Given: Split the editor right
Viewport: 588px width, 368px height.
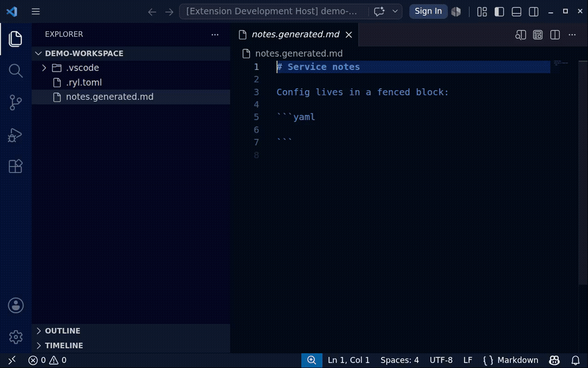Looking at the screenshot, I should tap(555, 35).
